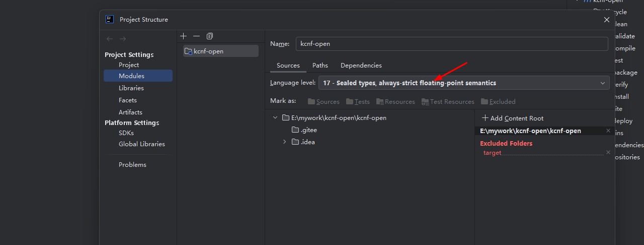Click the remove module minus icon

click(x=196, y=36)
